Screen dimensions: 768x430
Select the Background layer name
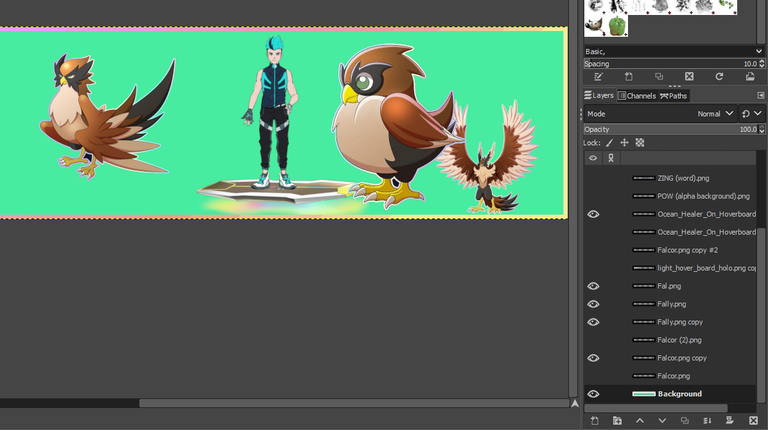pyautogui.click(x=679, y=394)
